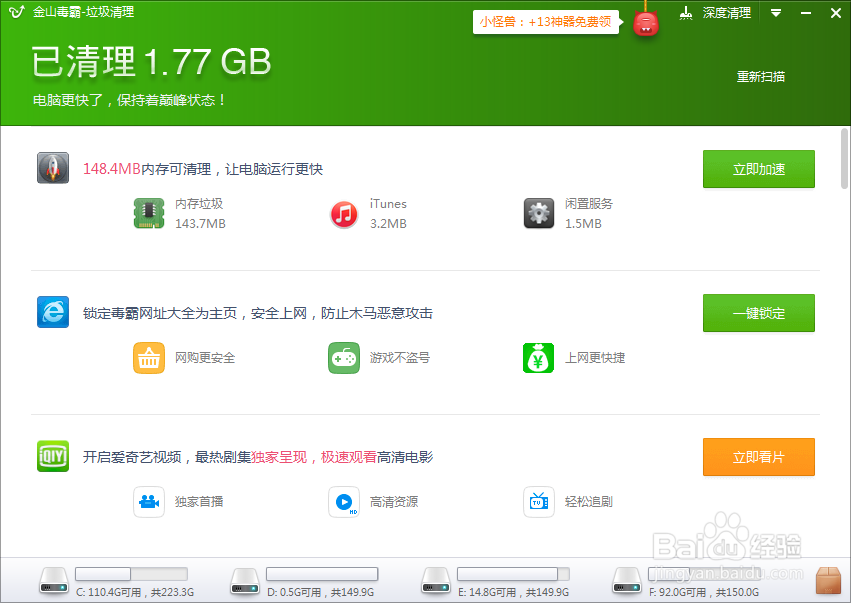
Task: Click the blue camera 独家首播 icon
Action: click(x=149, y=502)
